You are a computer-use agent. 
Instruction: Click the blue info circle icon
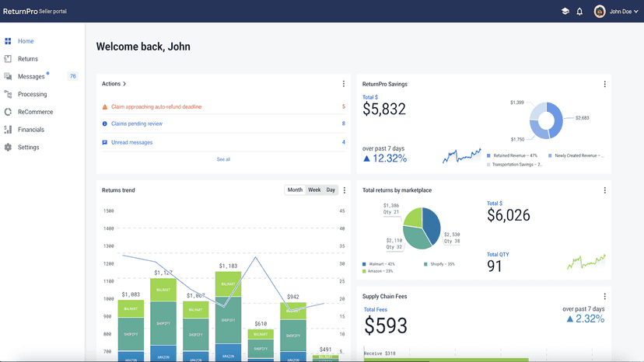[x=105, y=124]
